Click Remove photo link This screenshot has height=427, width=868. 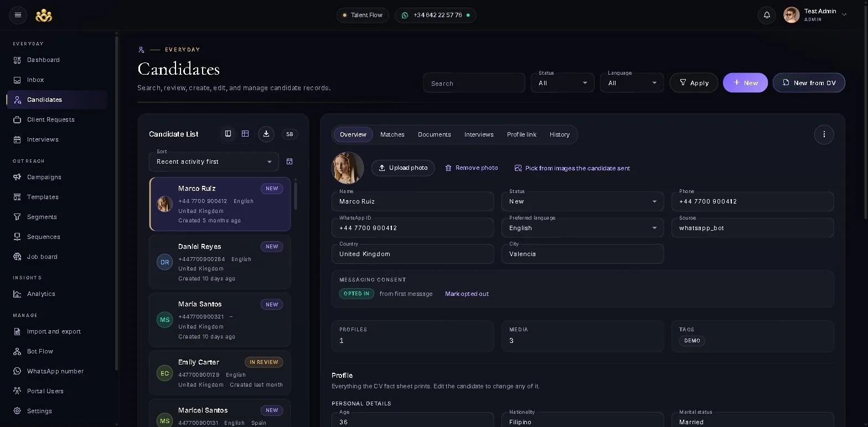[x=472, y=168]
